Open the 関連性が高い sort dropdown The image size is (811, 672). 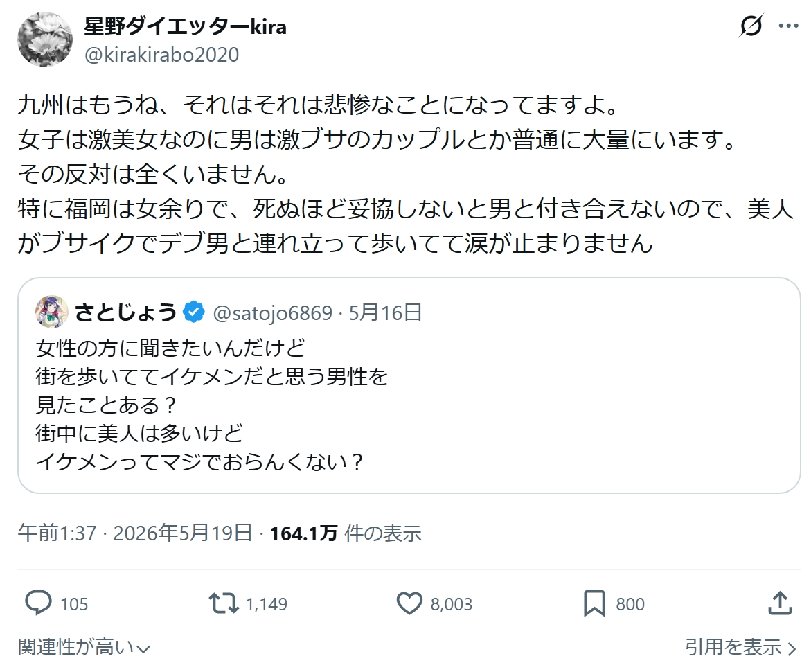click(x=84, y=647)
